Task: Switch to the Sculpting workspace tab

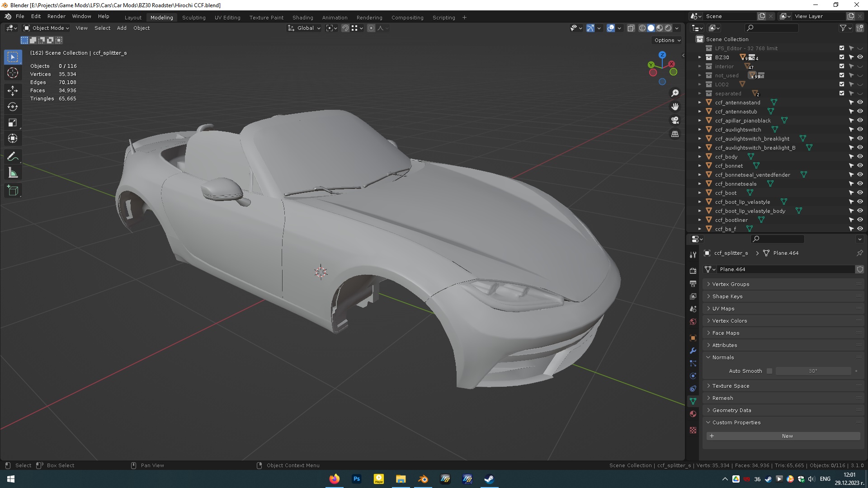Action: pos(193,18)
